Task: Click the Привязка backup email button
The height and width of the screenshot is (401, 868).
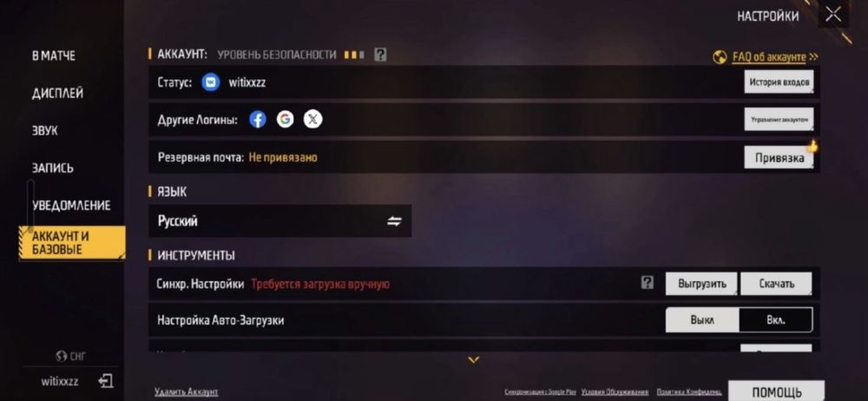Action: pyautogui.click(x=779, y=158)
